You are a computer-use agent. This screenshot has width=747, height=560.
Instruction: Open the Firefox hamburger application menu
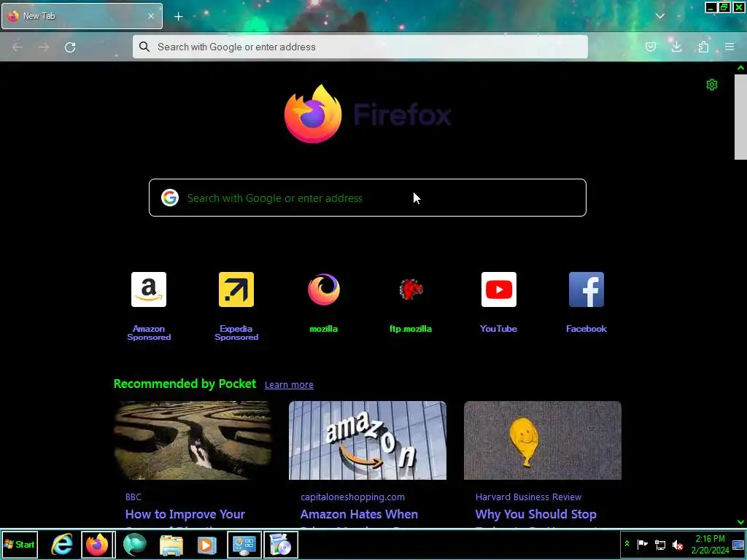click(x=729, y=47)
